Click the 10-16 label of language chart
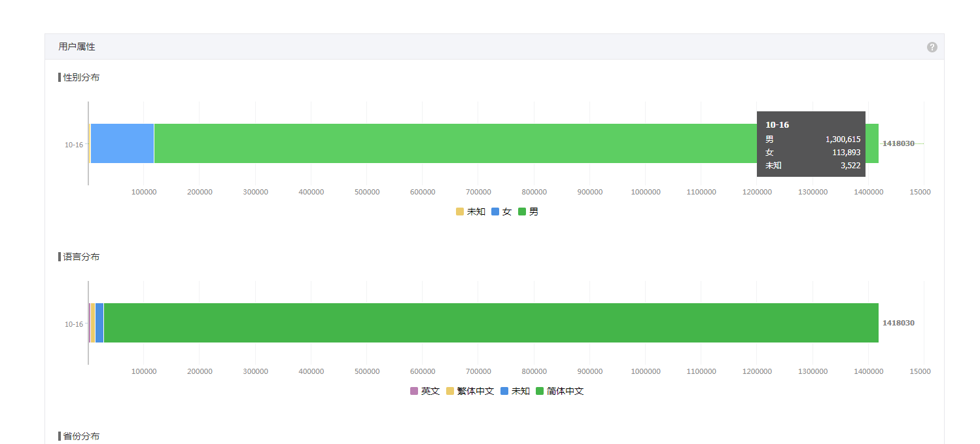 click(74, 324)
